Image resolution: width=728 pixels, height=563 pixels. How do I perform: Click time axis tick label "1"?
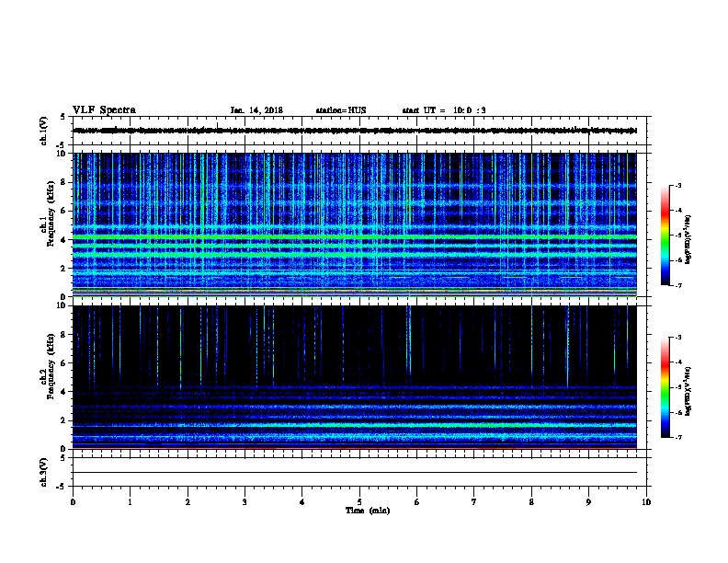coord(131,502)
